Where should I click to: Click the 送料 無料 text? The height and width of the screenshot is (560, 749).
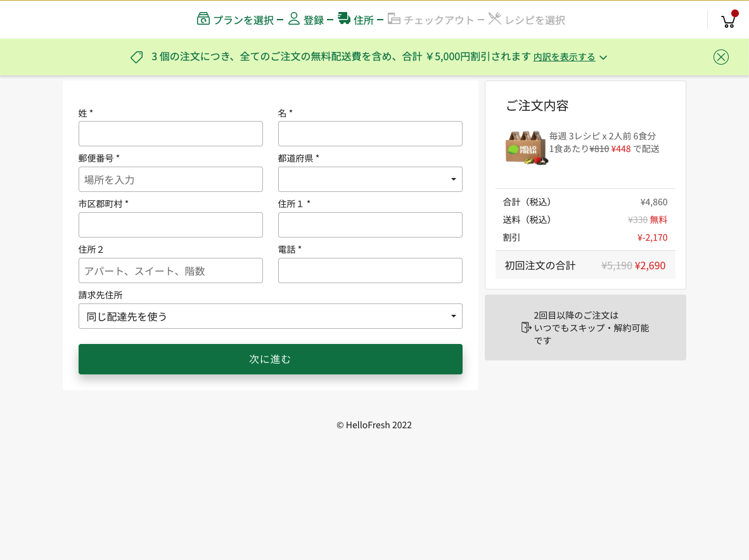click(658, 220)
